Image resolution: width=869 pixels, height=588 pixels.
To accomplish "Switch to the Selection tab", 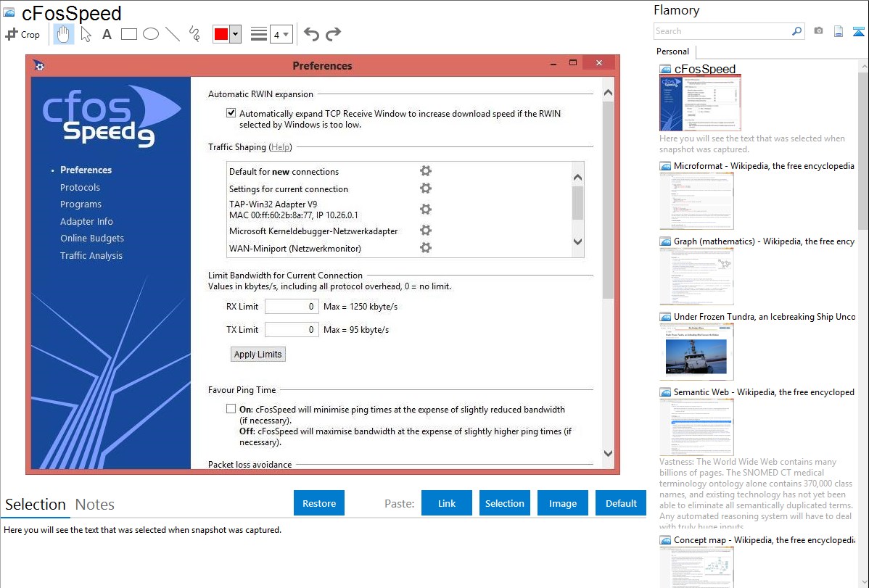I will point(36,505).
